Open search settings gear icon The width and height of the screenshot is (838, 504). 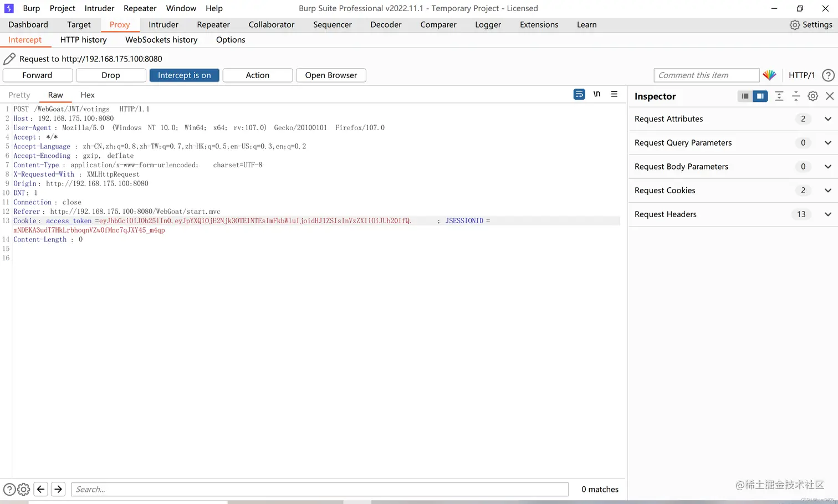(24, 490)
